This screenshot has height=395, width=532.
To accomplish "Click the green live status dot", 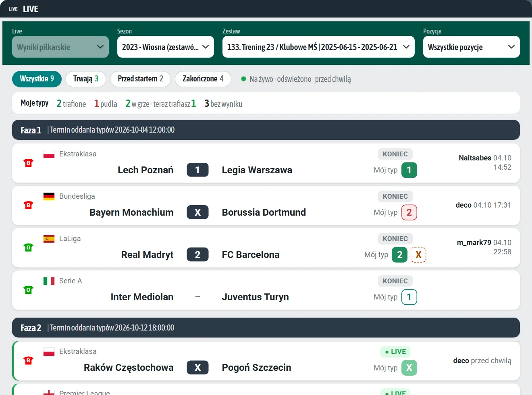I will click(x=243, y=79).
